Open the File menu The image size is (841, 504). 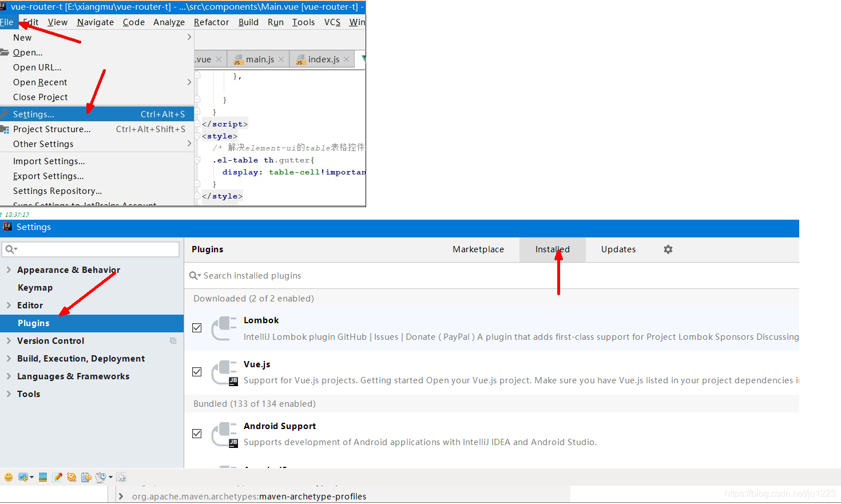point(7,22)
